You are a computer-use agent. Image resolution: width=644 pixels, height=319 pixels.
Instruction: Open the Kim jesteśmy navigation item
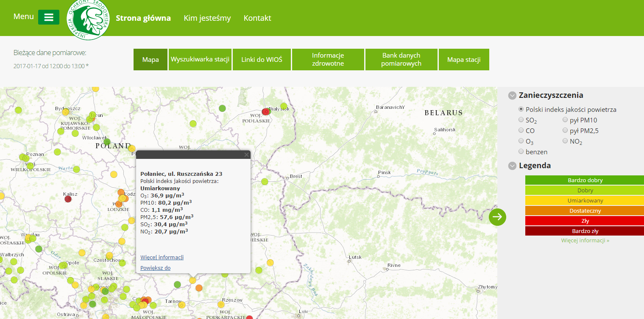pos(207,18)
